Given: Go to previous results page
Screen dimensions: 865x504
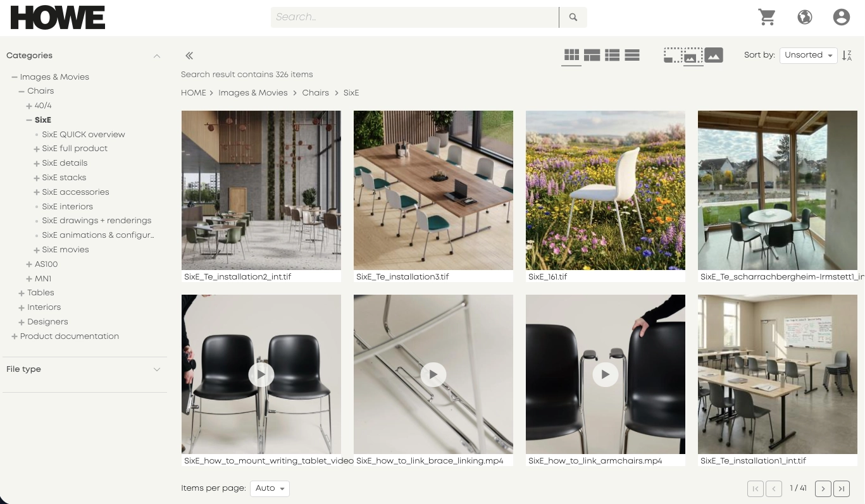Looking at the screenshot, I should pyautogui.click(x=774, y=488).
